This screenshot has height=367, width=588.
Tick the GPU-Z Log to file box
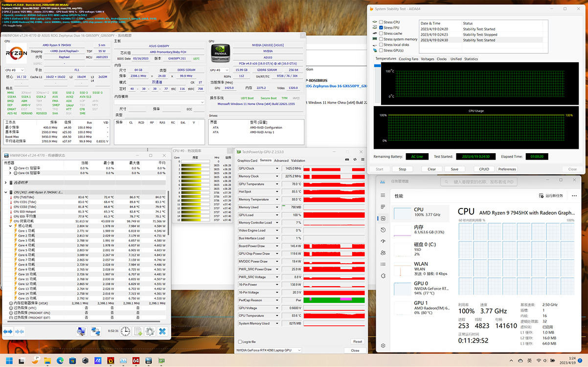(240, 342)
